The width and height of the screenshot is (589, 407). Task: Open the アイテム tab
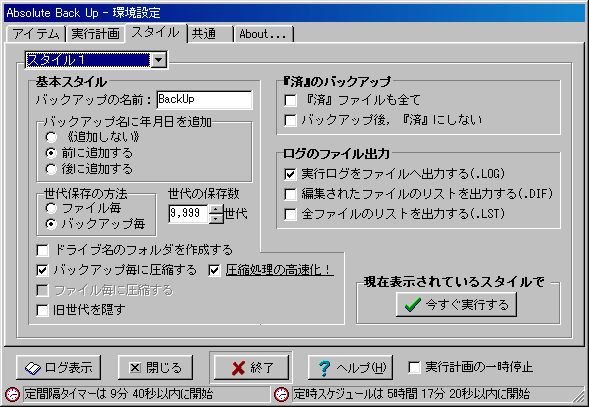tap(36, 34)
